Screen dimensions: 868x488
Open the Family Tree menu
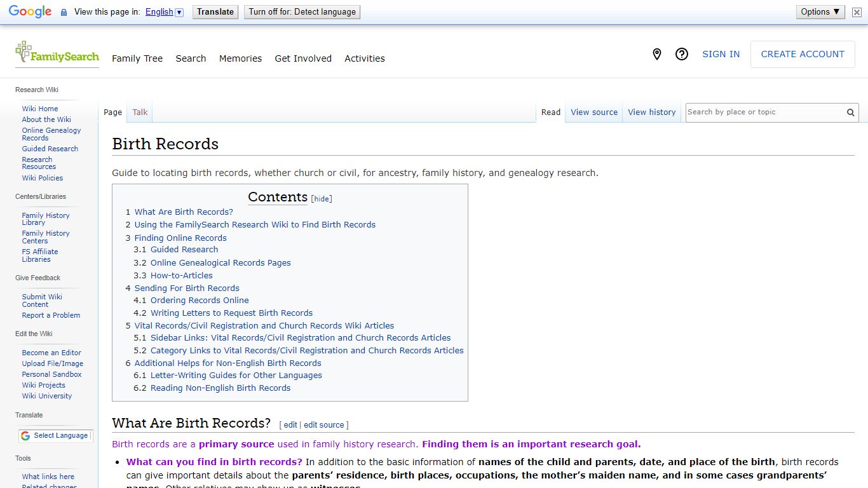[137, 58]
